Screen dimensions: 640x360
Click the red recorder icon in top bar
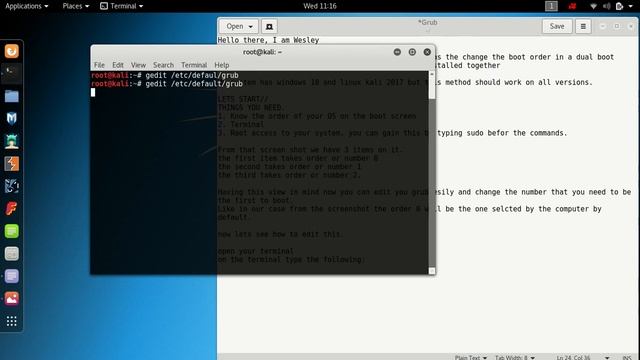[572, 6]
